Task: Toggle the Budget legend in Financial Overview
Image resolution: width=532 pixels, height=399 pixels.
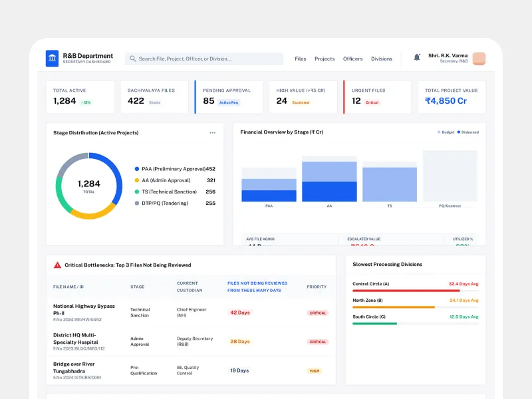Action: pos(446,132)
